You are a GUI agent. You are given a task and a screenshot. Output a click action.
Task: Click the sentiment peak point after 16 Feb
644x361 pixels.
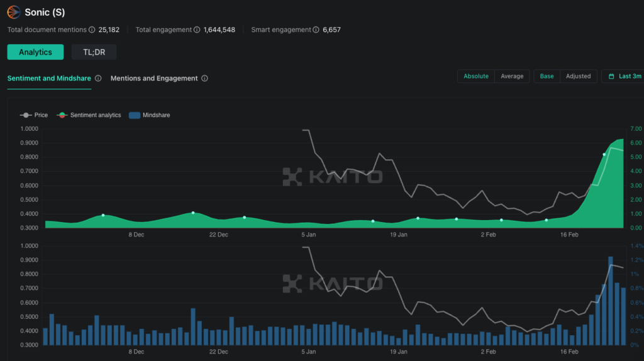pos(604,155)
